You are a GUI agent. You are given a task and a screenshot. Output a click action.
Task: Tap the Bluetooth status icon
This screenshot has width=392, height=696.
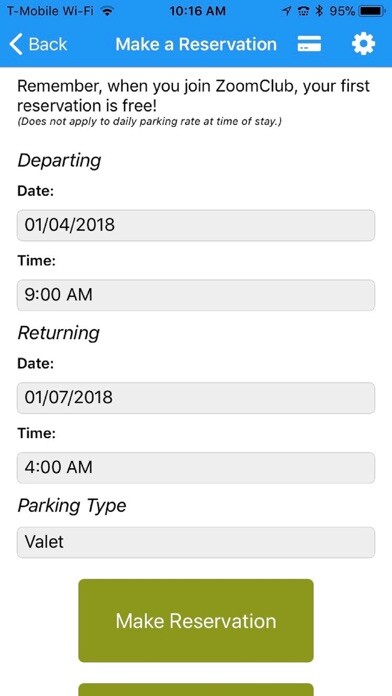tap(319, 12)
